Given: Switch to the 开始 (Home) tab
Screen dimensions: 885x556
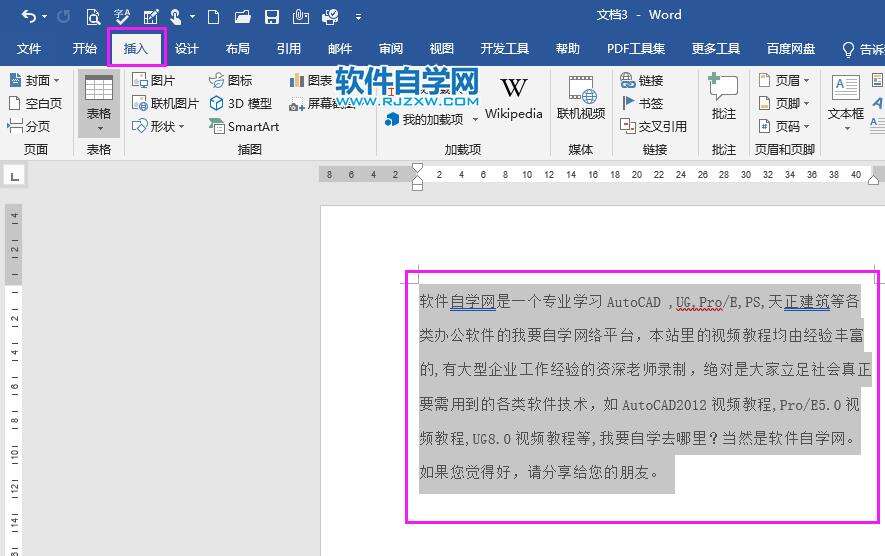Looking at the screenshot, I should (85, 49).
